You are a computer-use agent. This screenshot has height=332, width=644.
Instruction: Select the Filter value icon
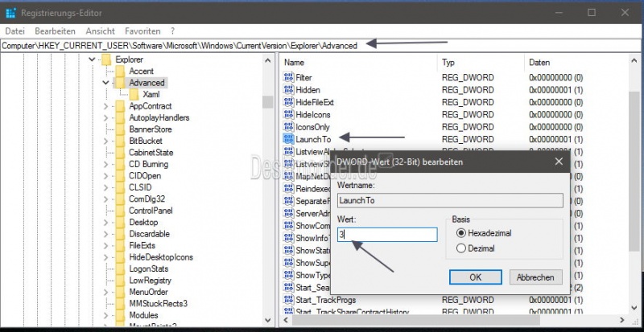[289, 77]
